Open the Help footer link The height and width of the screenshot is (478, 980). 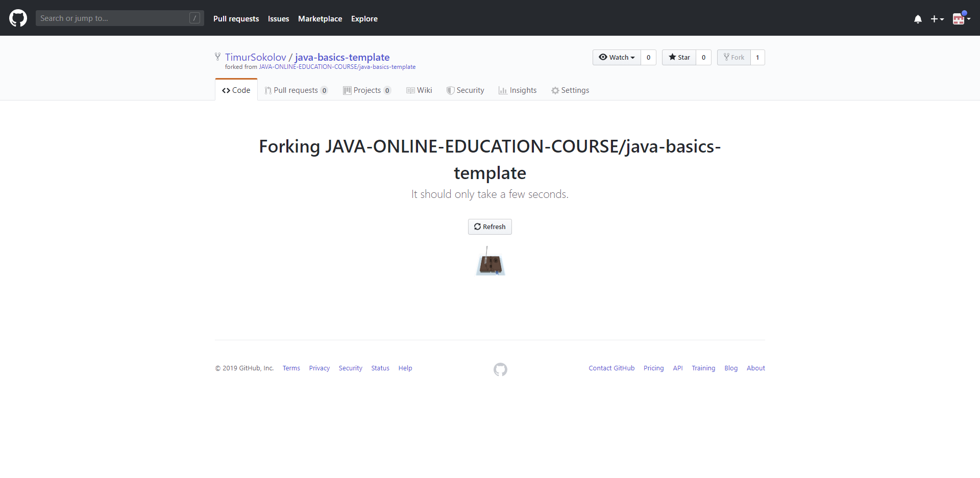405,368
